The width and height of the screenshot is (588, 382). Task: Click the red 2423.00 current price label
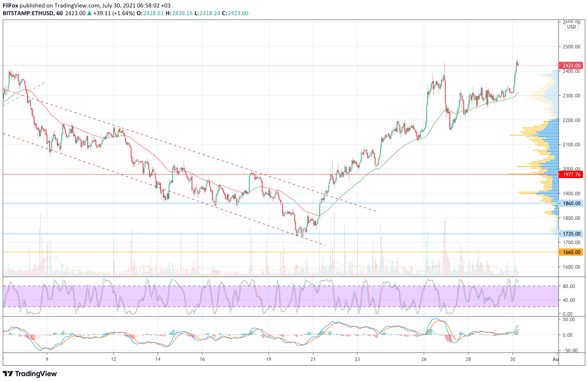tap(571, 65)
